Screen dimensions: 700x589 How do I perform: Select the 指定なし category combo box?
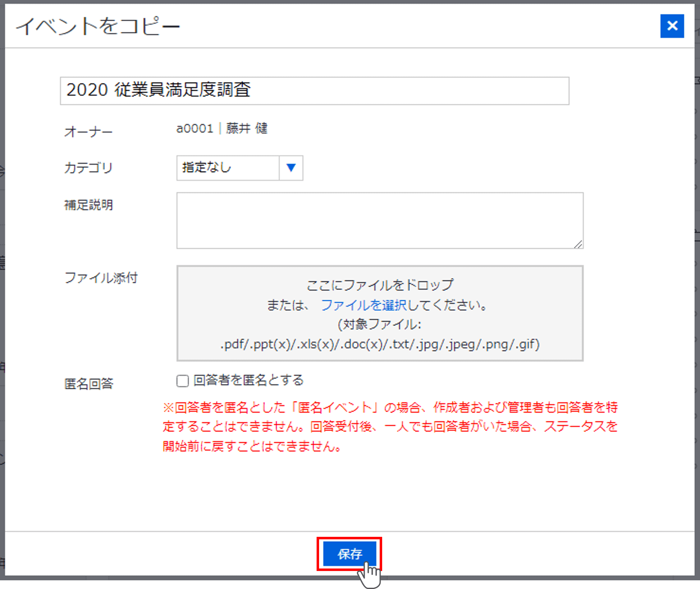pyautogui.click(x=228, y=168)
